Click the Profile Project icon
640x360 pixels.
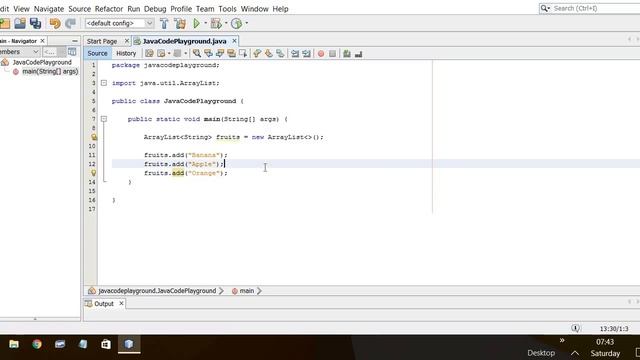tap(236, 23)
